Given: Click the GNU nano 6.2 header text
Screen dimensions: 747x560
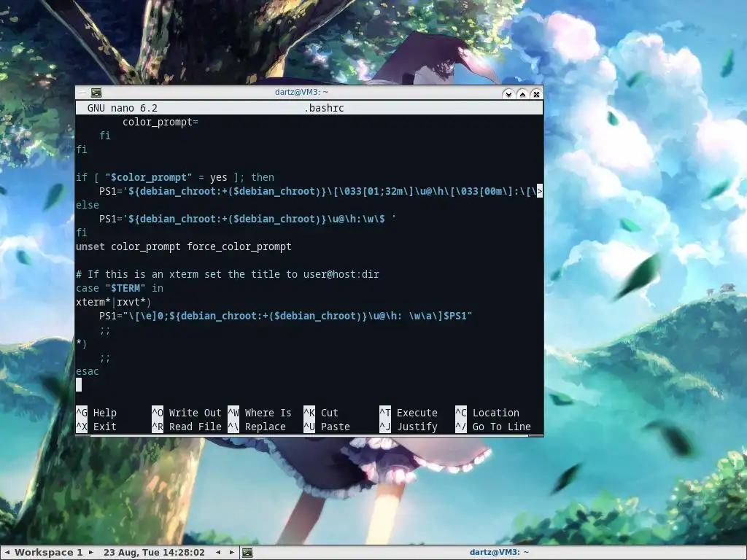Looking at the screenshot, I should click(122, 108).
